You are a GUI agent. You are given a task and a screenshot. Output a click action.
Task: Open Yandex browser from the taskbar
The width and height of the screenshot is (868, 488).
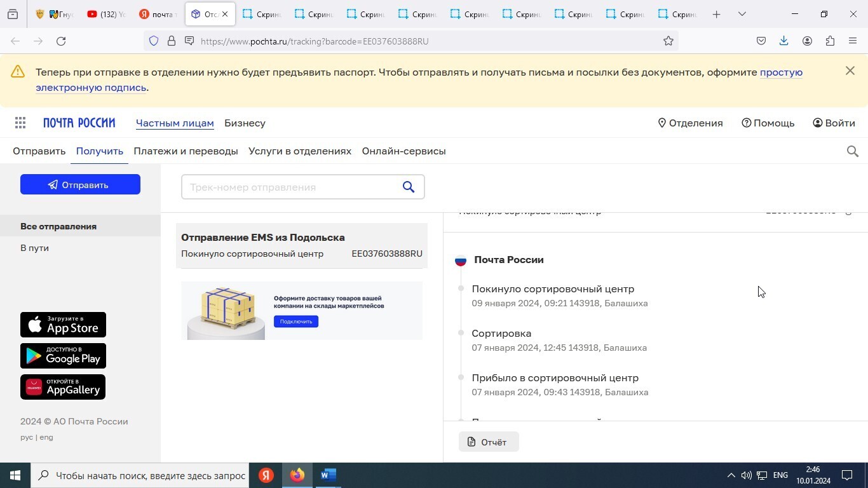coord(266,475)
